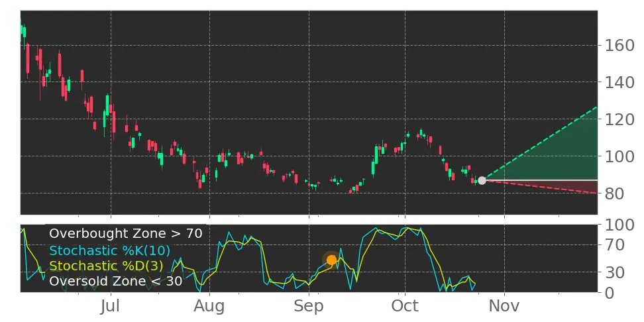Select the "Overbought Zone > 70" legend text
This screenshot has height=322, width=644.
coord(126,234)
